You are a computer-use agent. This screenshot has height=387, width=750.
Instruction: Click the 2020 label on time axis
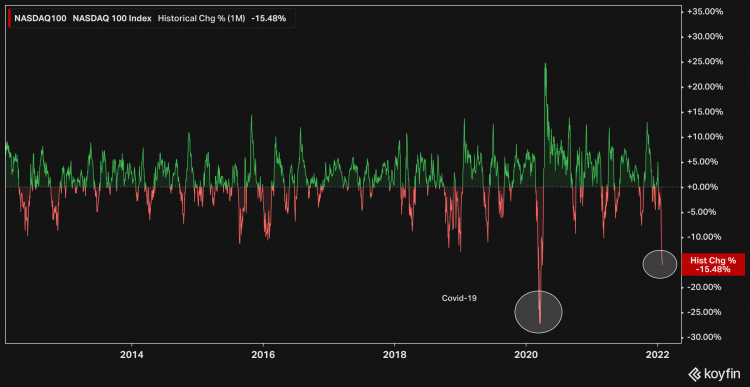pos(526,354)
